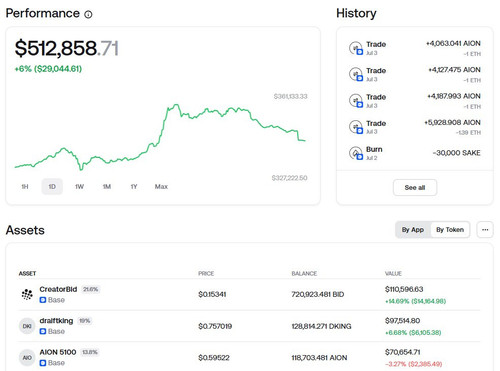This screenshot has width=500, height=371.
Task: Open the CreatorBid asset name
Action: (58, 289)
